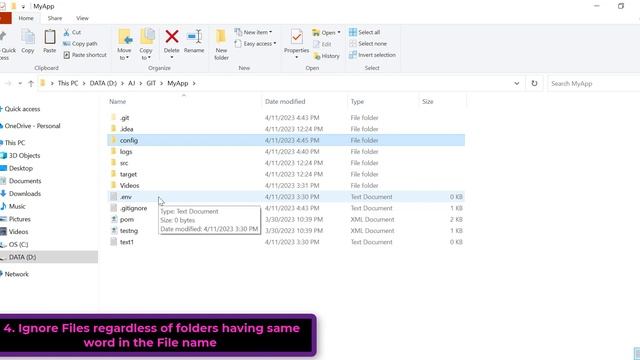Sort by the Name column header

tap(118, 102)
